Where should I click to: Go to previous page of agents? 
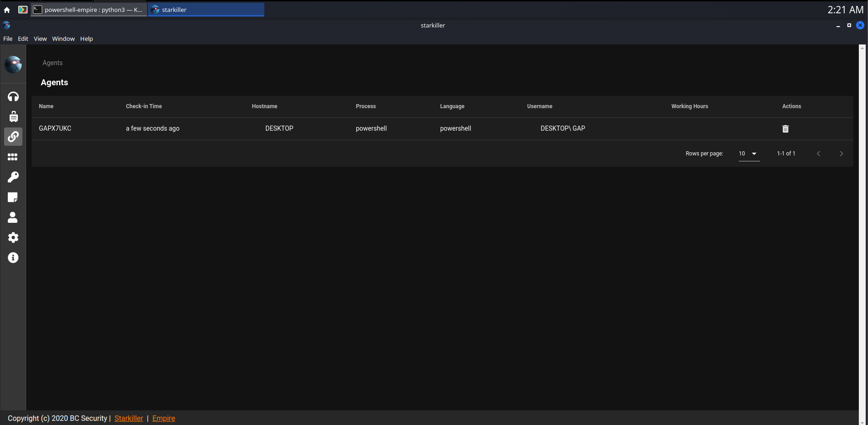pos(819,154)
